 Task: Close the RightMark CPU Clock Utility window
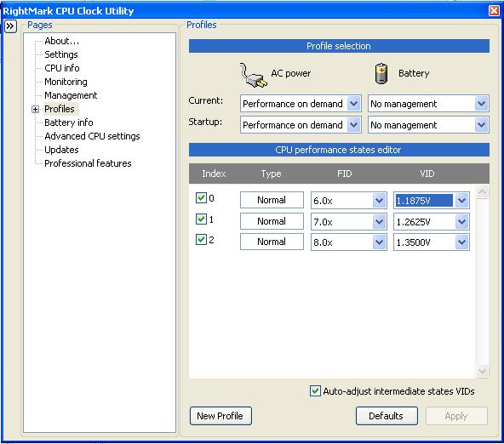coord(494,10)
